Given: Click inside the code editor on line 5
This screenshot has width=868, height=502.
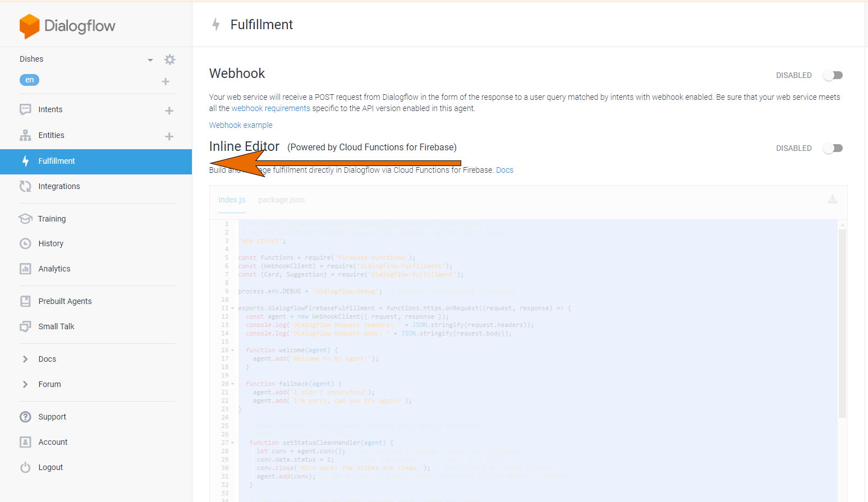Looking at the screenshot, I should 327,258.
